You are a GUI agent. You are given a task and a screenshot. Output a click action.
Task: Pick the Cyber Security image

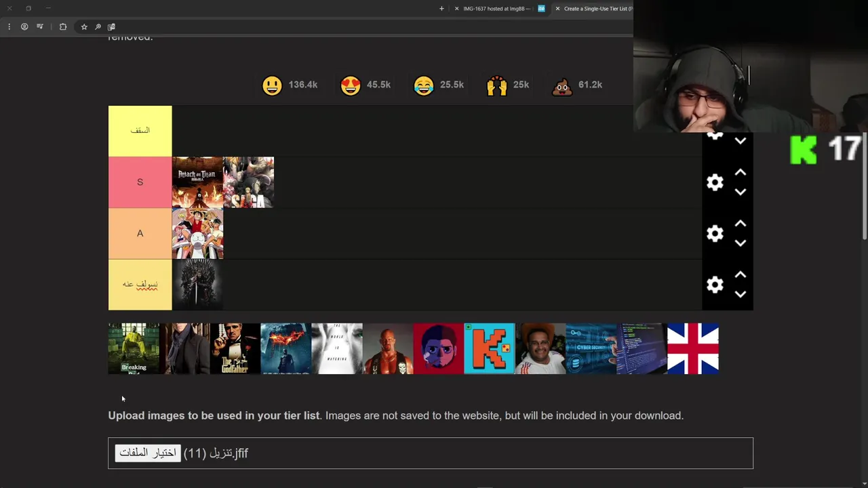click(x=591, y=348)
